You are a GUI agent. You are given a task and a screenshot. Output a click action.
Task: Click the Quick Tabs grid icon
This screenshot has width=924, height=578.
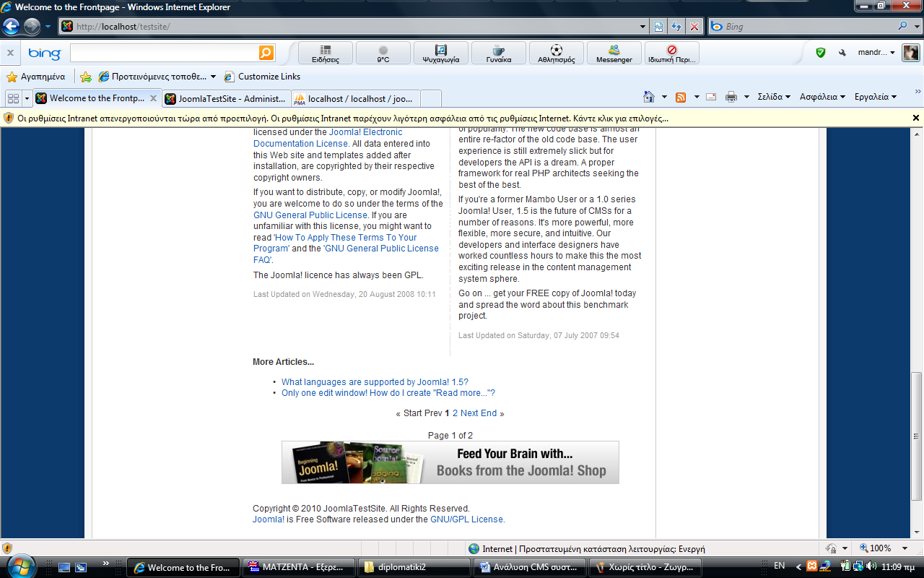[x=13, y=98]
